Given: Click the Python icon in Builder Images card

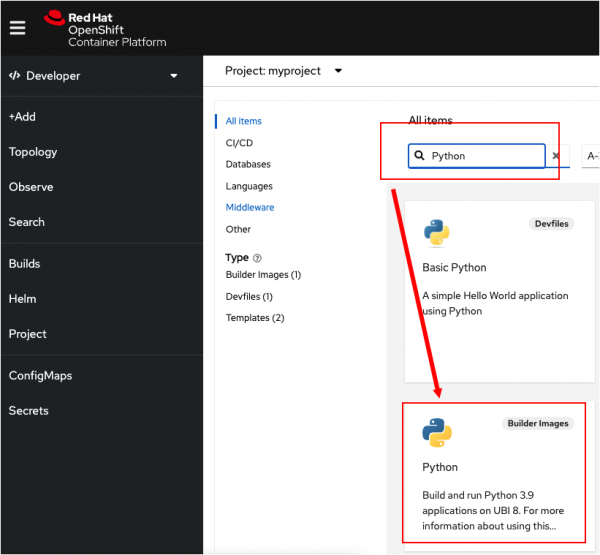Looking at the screenshot, I should [x=436, y=432].
